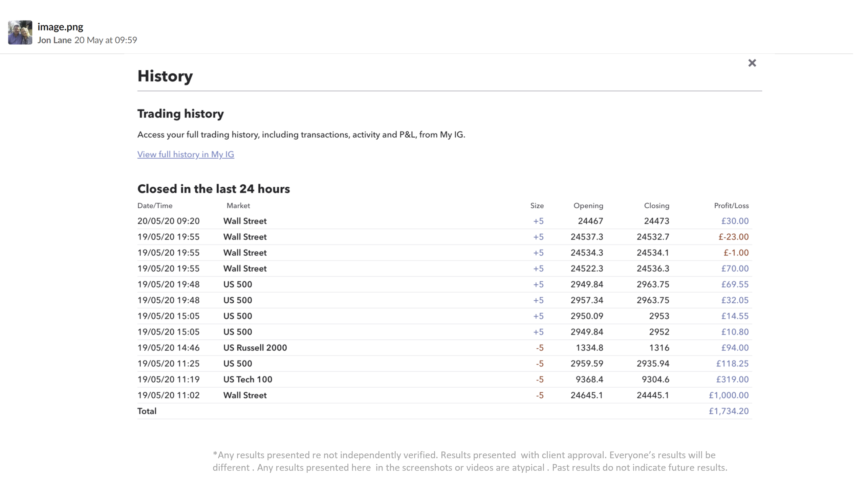Click the History title

165,76
